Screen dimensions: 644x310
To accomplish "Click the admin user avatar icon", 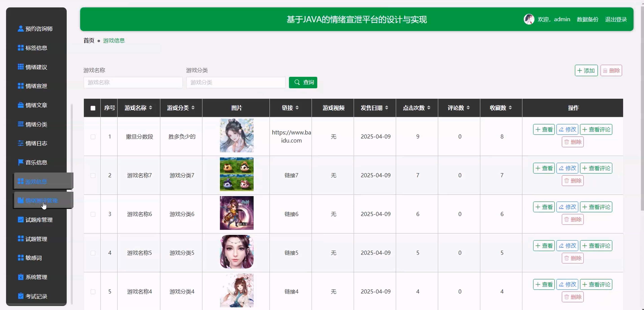I will 529,19.
